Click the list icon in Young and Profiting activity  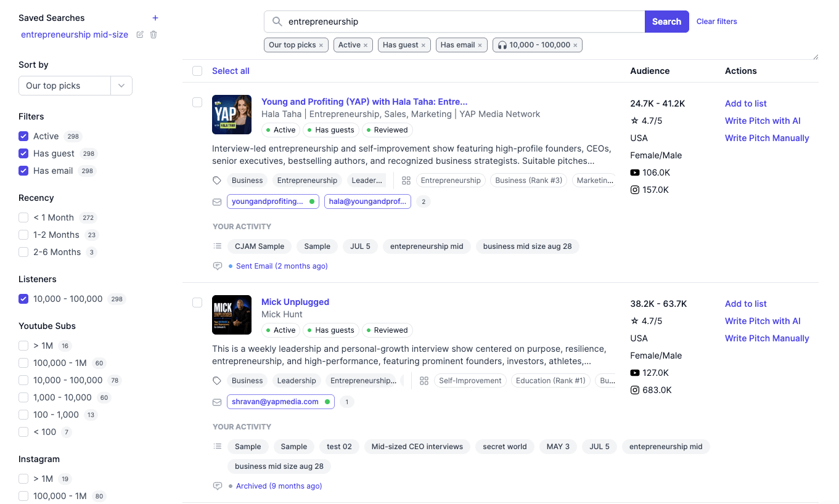217,246
